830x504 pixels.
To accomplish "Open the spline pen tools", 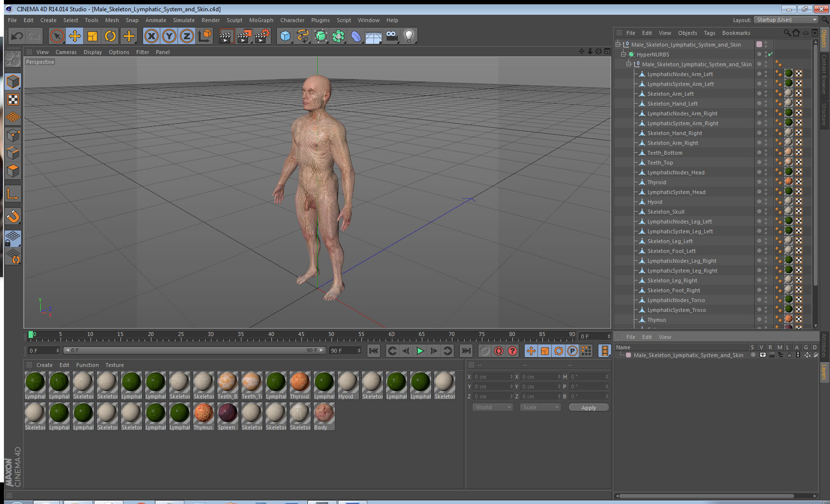I will [x=303, y=36].
